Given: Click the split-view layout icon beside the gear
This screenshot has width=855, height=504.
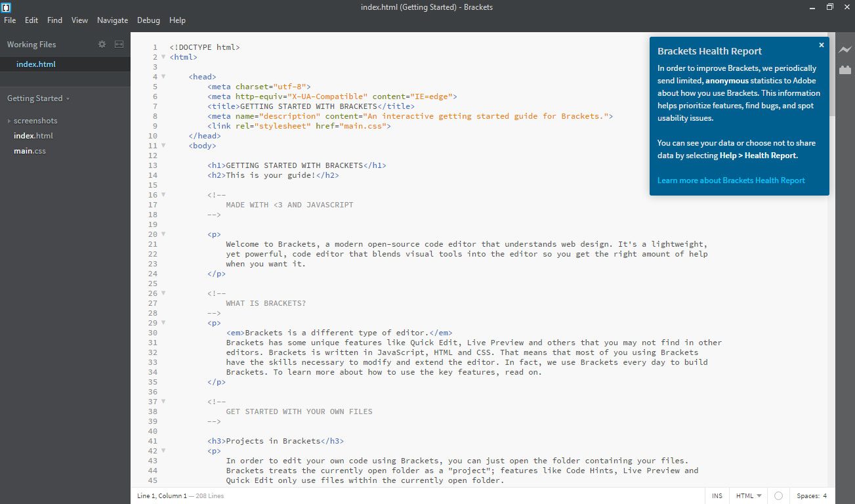Looking at the screenshot, I should coord(119,44).
